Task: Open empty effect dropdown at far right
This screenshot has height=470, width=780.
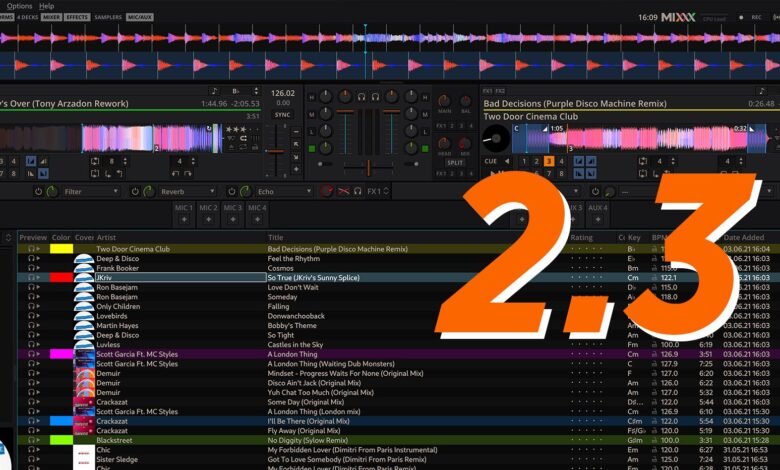Action: coord(696,191)
